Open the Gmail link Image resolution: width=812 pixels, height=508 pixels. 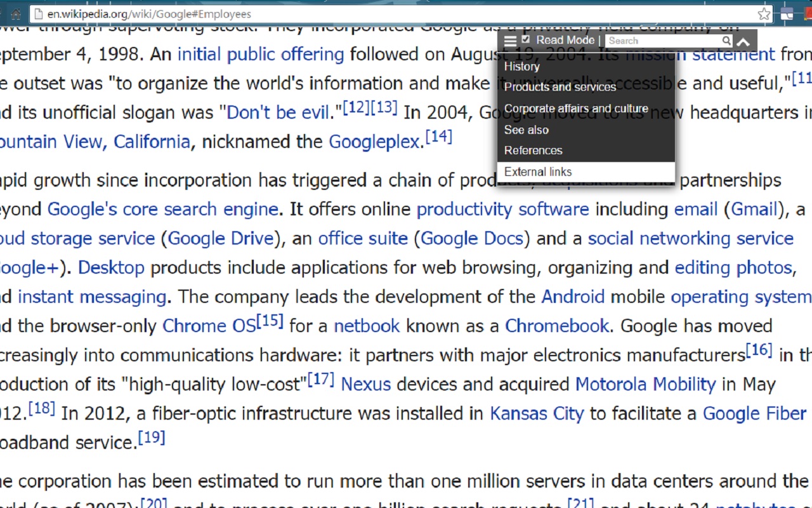pyautogui.click(x=754, y=209)
